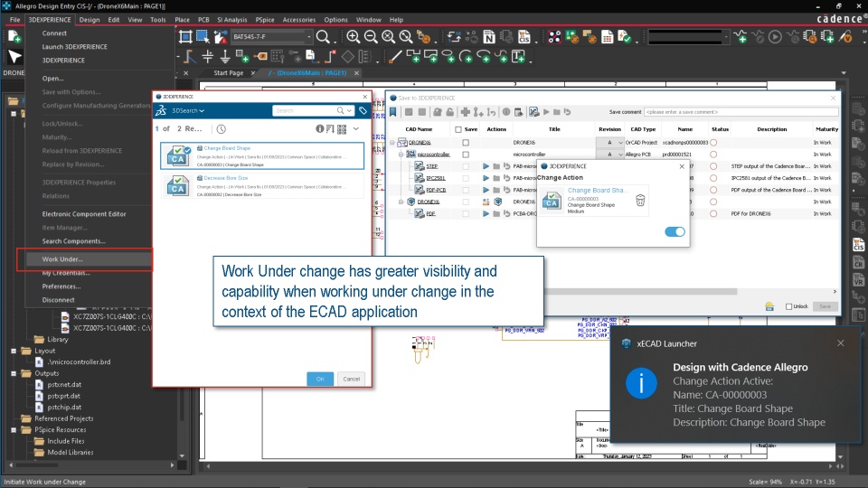
Task: Select the Place Power symbol tool
Action: pos(208,56)
